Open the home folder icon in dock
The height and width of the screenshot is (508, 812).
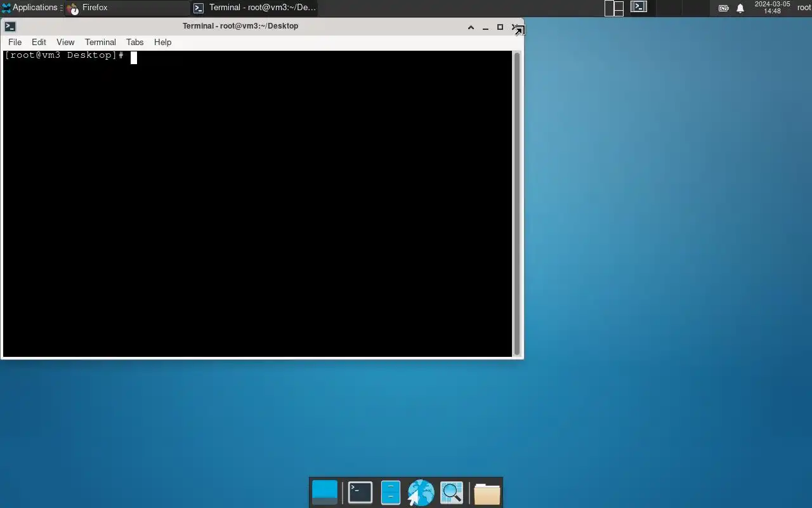coord(487,493)
